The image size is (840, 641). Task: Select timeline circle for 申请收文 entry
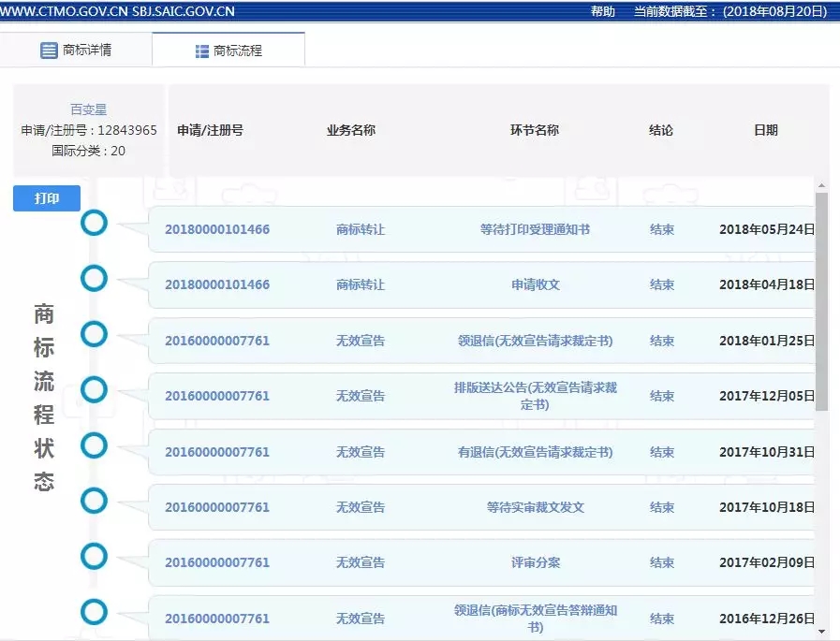(x=94, y=278)
